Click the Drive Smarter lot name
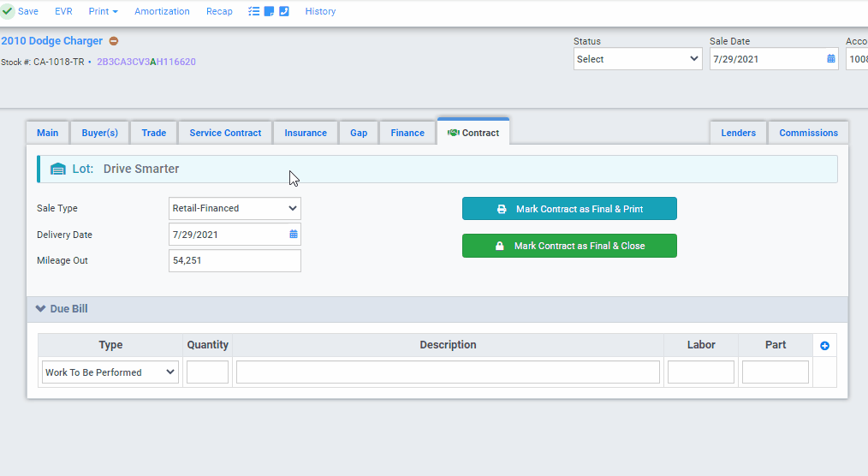The image size is (868, 476). click(x=141, y=169)
